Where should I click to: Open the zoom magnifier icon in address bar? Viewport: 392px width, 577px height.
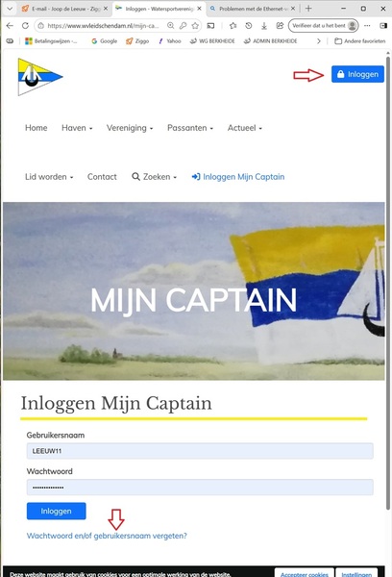171,25
